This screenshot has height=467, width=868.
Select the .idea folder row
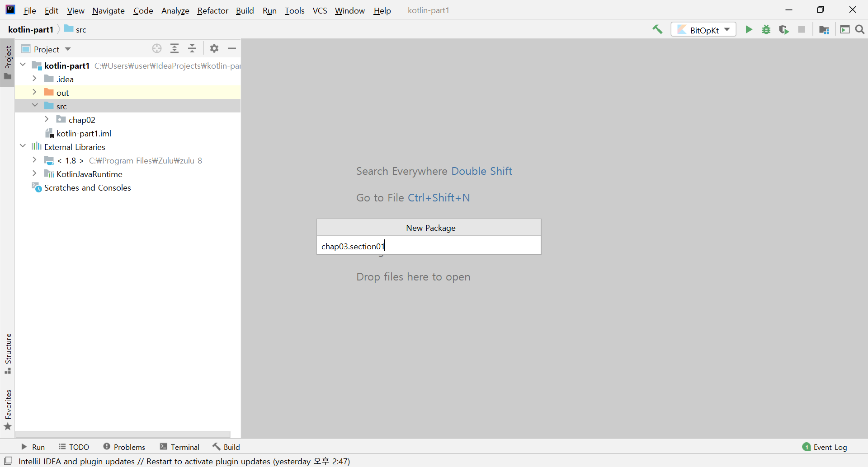(x=128, y=79)
